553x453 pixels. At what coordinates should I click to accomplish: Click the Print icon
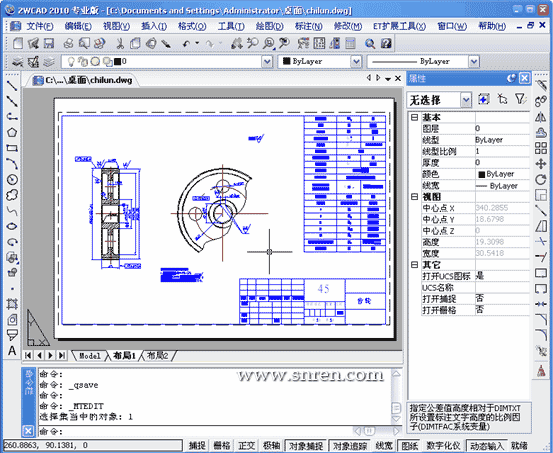click(x=68, y=43)
